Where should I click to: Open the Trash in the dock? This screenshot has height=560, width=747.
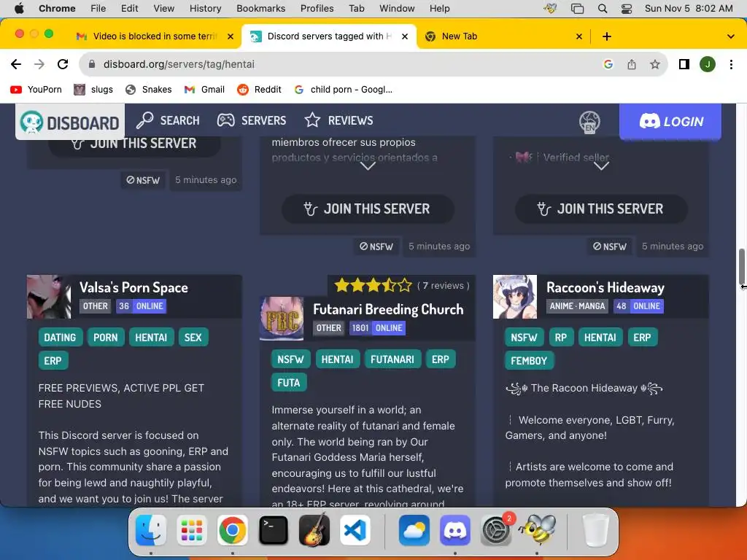[x=595, y=530]
